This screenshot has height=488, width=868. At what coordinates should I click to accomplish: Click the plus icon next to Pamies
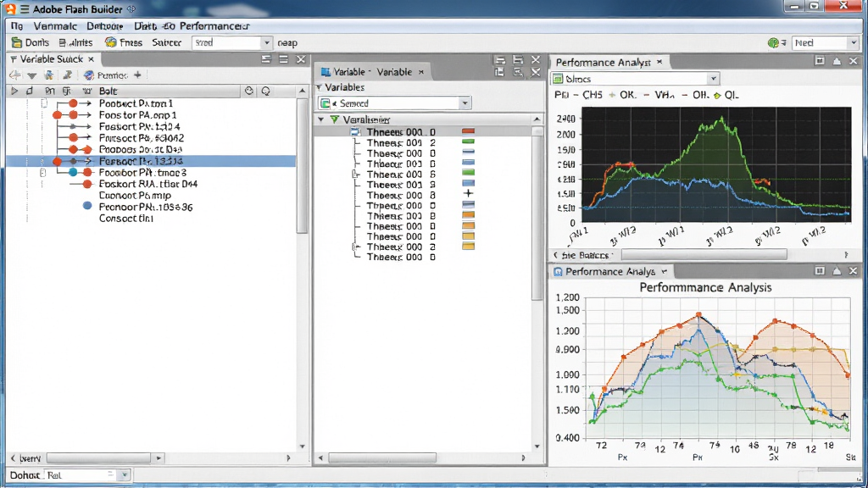[x=137, y=75]
